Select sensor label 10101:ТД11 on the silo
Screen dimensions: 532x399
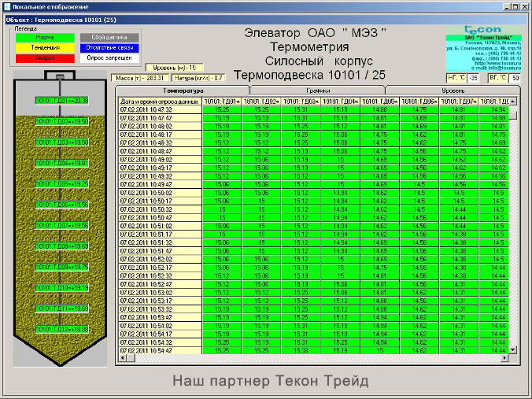click(x=61, y=308)
